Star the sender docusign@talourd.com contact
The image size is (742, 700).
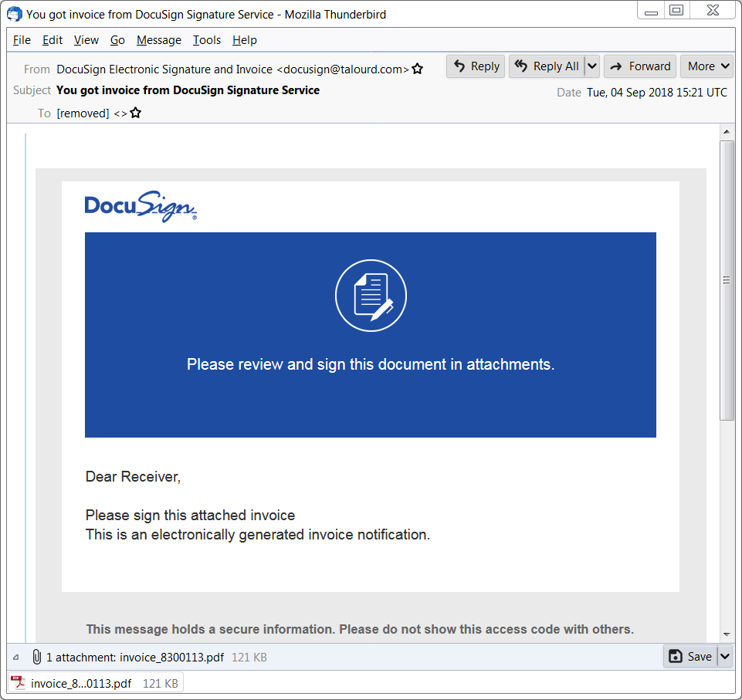pyautogui.click(x=418, y=69)
